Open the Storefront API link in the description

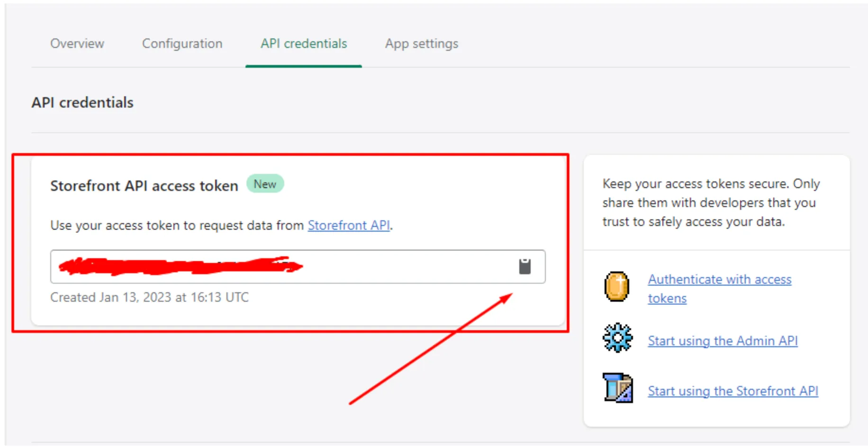pos(349,225)
